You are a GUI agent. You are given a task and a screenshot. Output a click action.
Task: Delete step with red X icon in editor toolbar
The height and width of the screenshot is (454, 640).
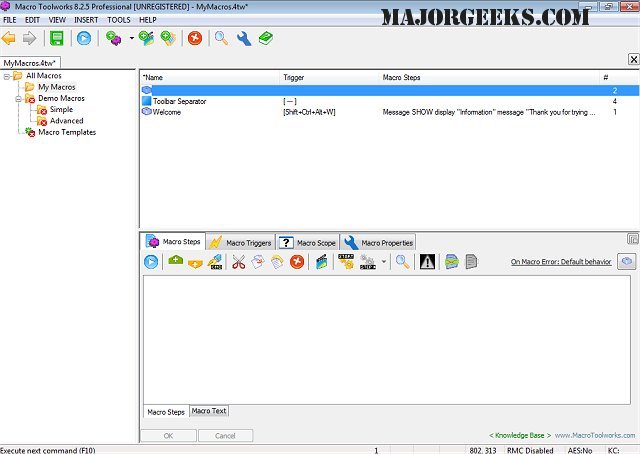click(297, 262)
